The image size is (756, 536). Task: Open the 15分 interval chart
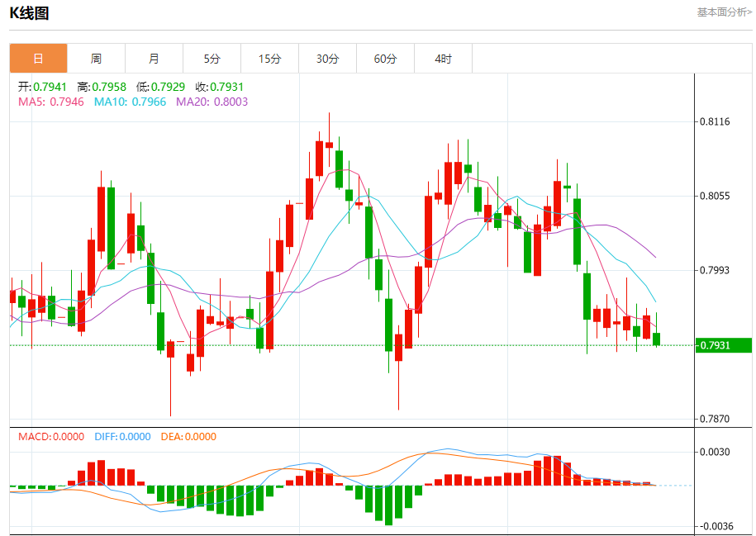point(269,59)
